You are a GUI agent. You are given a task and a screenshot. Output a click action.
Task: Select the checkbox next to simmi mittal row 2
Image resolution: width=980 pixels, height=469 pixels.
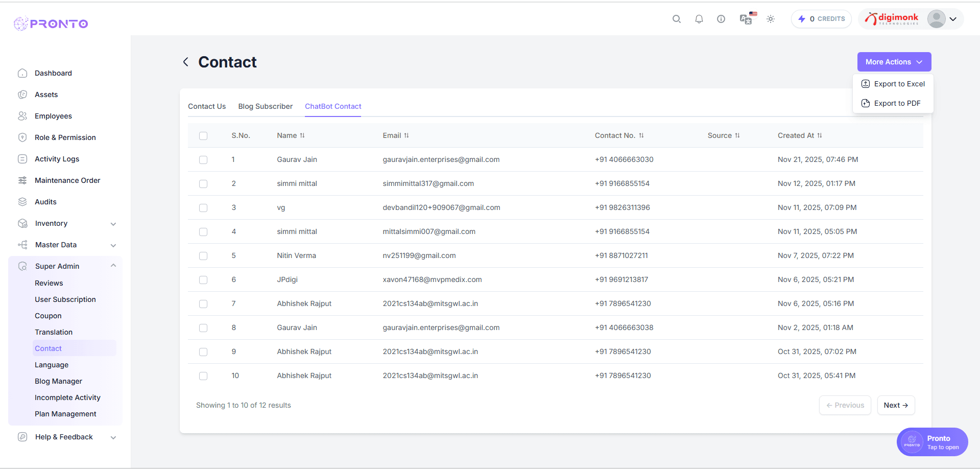coord(203,184)
